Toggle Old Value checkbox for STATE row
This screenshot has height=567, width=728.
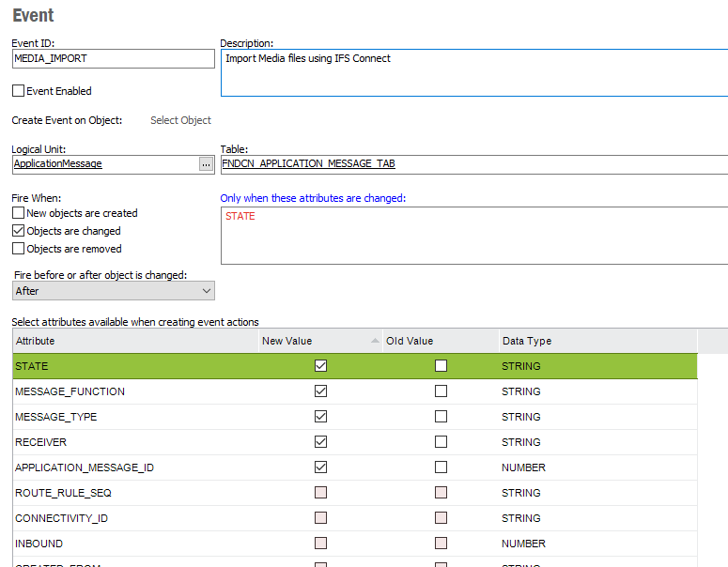click(x=441, y=366)
